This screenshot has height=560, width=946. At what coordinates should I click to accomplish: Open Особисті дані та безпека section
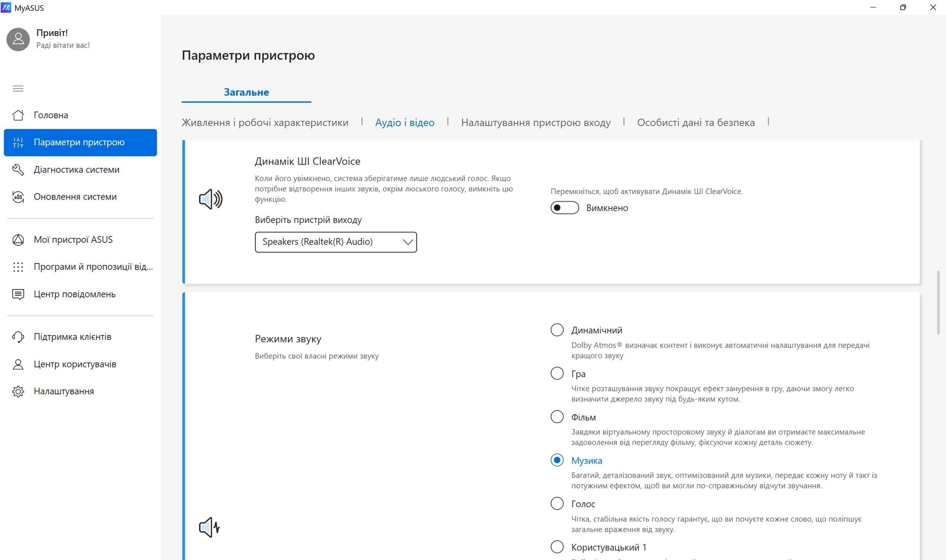(696, 123)
